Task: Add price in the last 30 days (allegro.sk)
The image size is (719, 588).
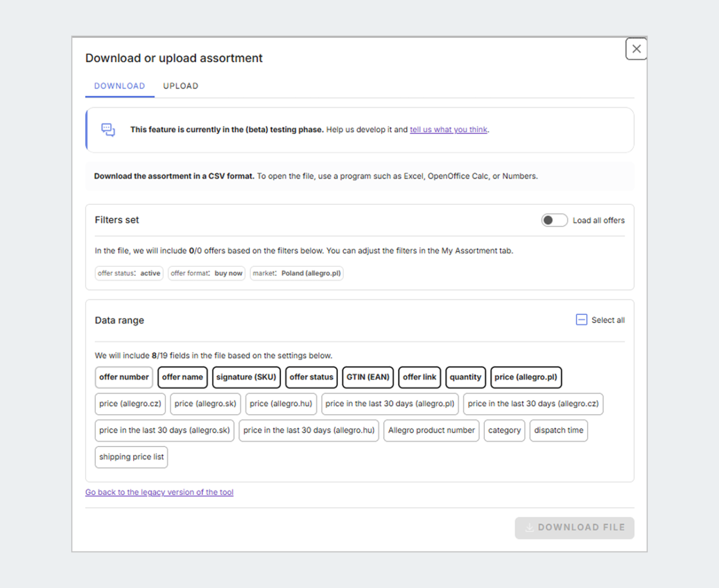Action: coord(165,430)
